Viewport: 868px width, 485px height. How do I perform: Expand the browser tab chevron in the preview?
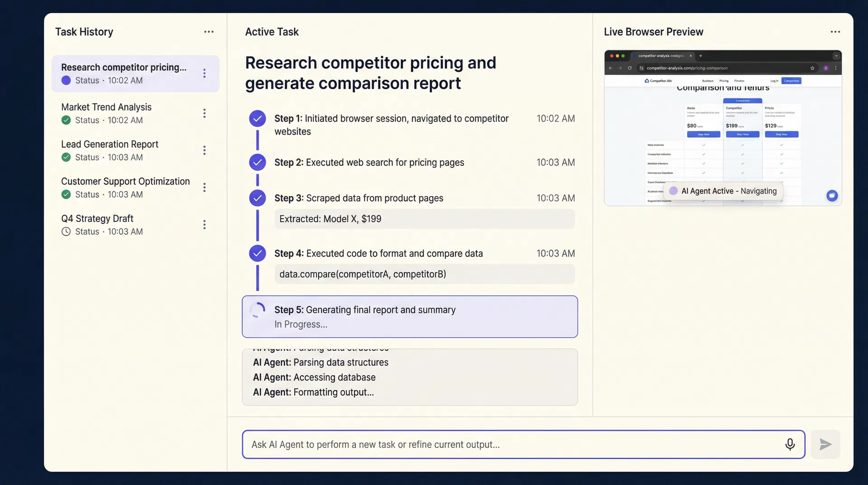(836, 55)
